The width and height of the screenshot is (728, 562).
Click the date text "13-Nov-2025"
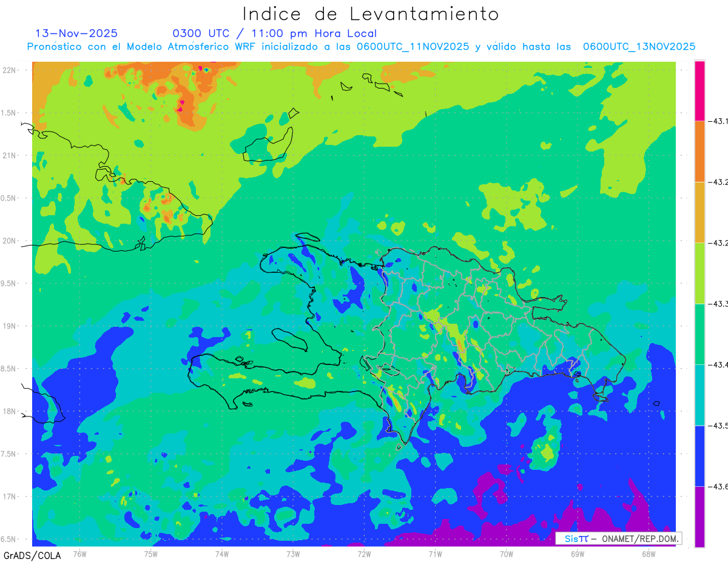click(76, 33)
